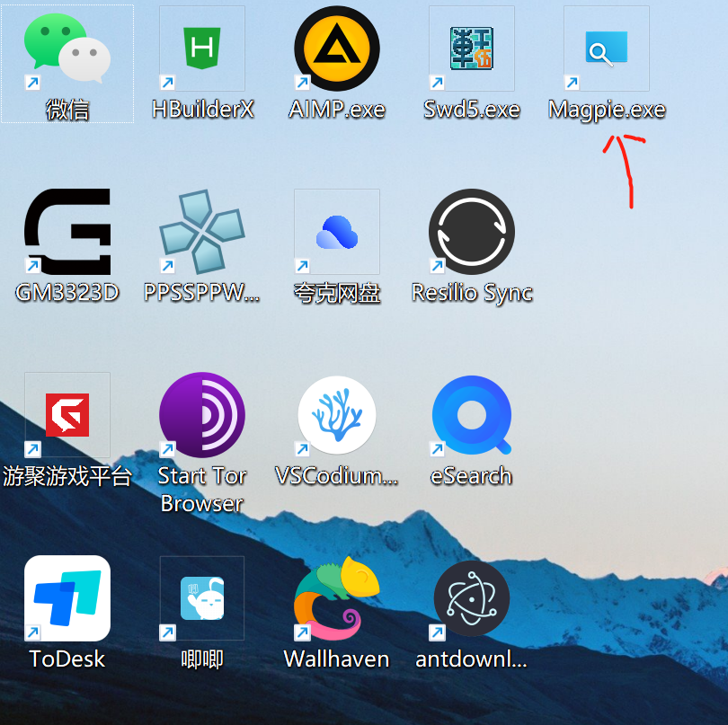Click the HBuilderX label text
The width and height of the screenshot is (728, 725).
coord(203,110)
